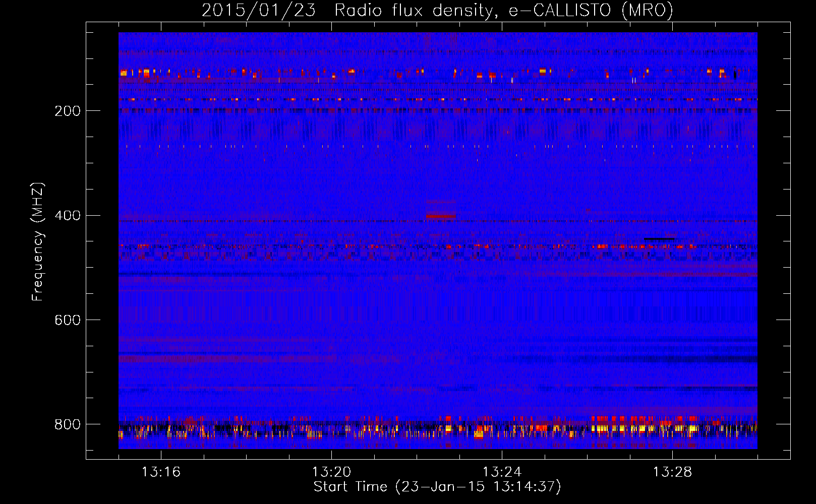816x504 pixels.
Task: Click the 13:16 time tick label
Action: [161, 472]
